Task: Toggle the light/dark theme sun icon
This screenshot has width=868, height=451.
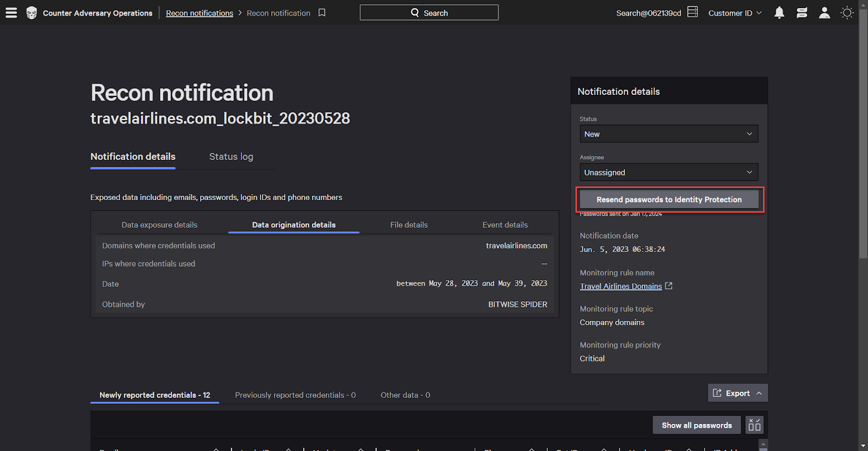Action: pyautogui.click(x=847, y=12)
